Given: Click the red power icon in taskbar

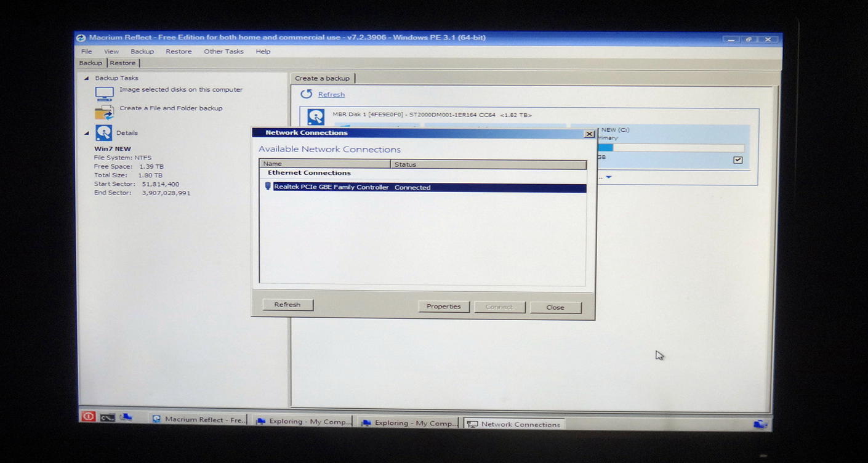Looking at the screenshot, I should [x=88, y=417].
